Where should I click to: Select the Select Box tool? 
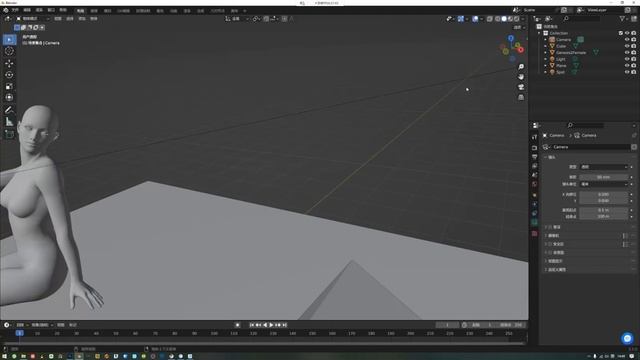(x=9, y=40)
